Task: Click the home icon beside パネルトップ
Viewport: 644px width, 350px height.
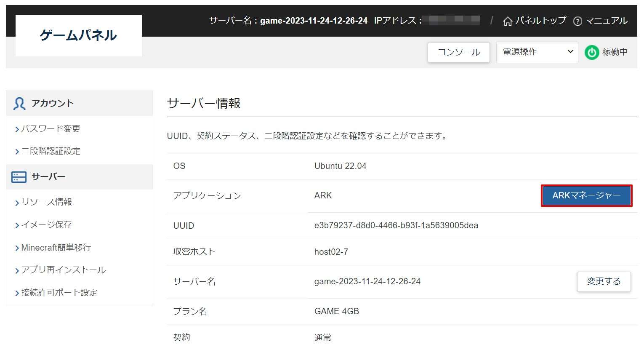Action: [508, 21]
